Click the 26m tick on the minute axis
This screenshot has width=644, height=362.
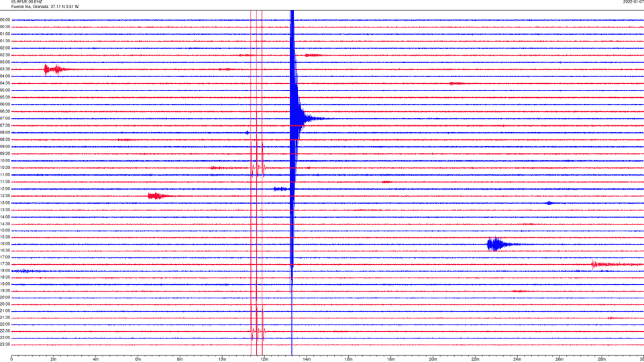point(559,359)
